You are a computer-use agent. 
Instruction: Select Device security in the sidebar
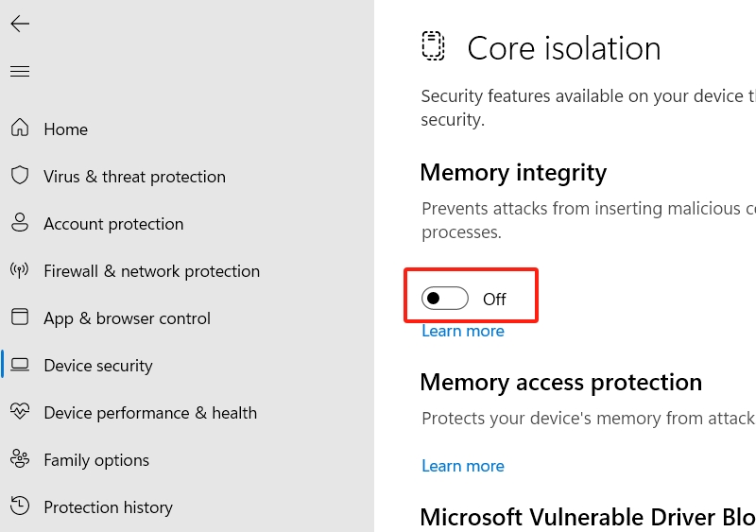(x=97, y=366)
